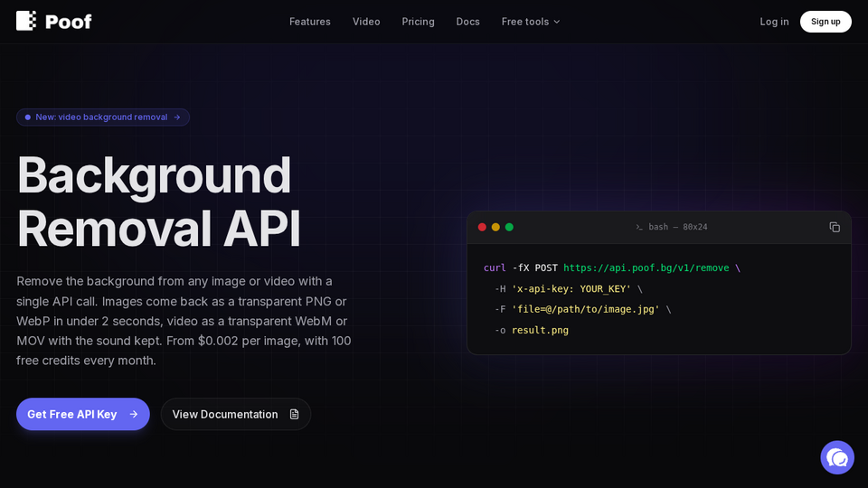Click the 'file=@/path/to/image.jpg' text
868x488 pixels.
pos(585,309)
